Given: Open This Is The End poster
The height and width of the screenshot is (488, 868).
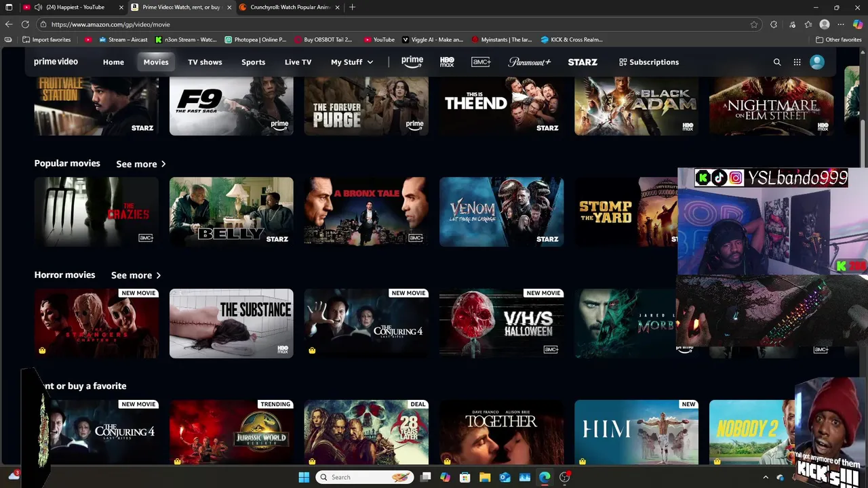Looking at the screenshot, I should pyautogui.click(x=501, y=106).
